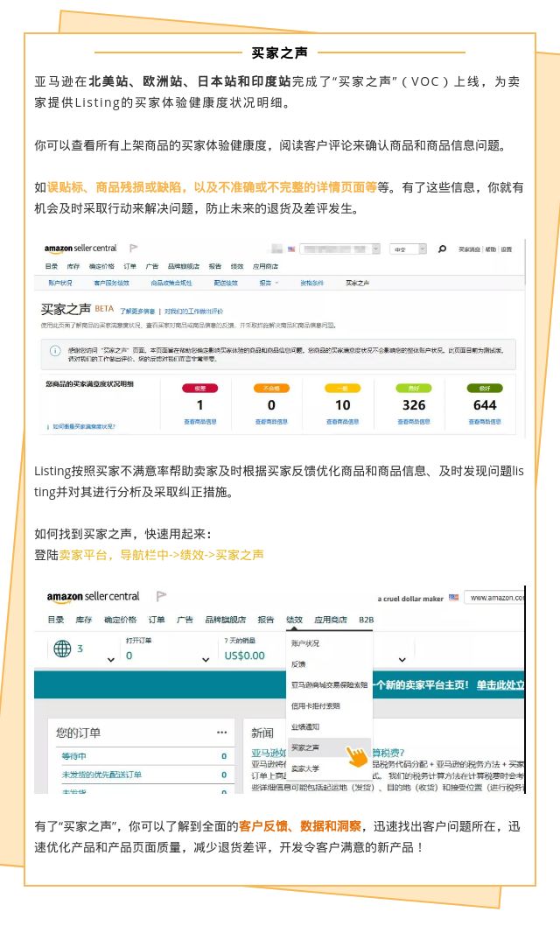The width and height of the screenshot is (560, 940).
Task: Click the Seller Central logo on the homepage screenshot
Action: [93, 597]
